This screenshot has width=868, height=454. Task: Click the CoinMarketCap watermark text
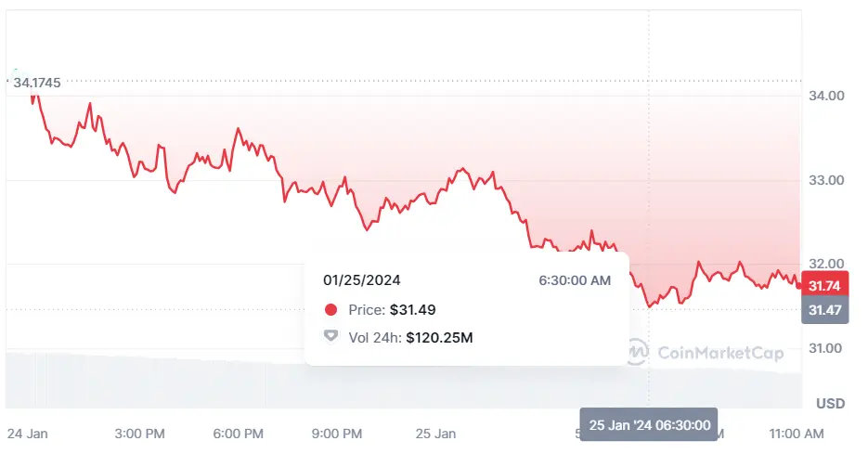click(719, 353)
